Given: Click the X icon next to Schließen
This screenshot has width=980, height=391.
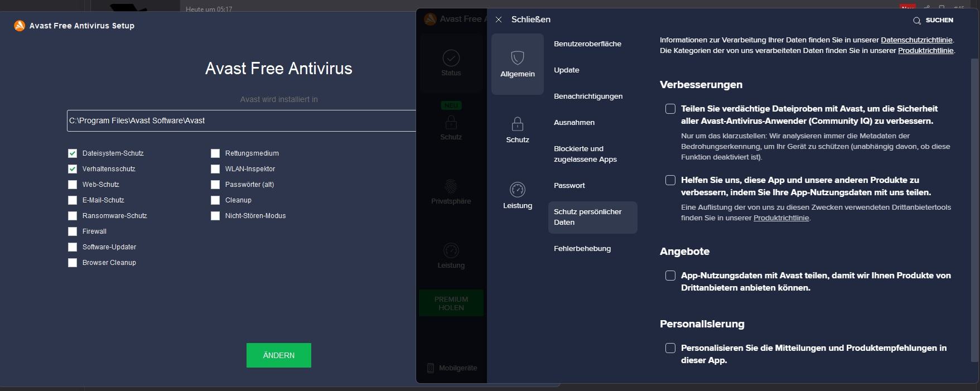Looking at the screenshot, I should 499,20.
